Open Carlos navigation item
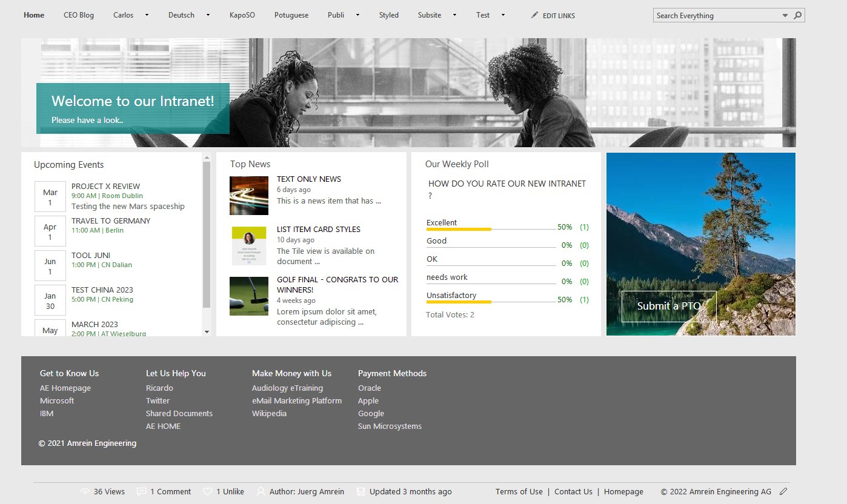The image size is (847, 504). (124, 15)
